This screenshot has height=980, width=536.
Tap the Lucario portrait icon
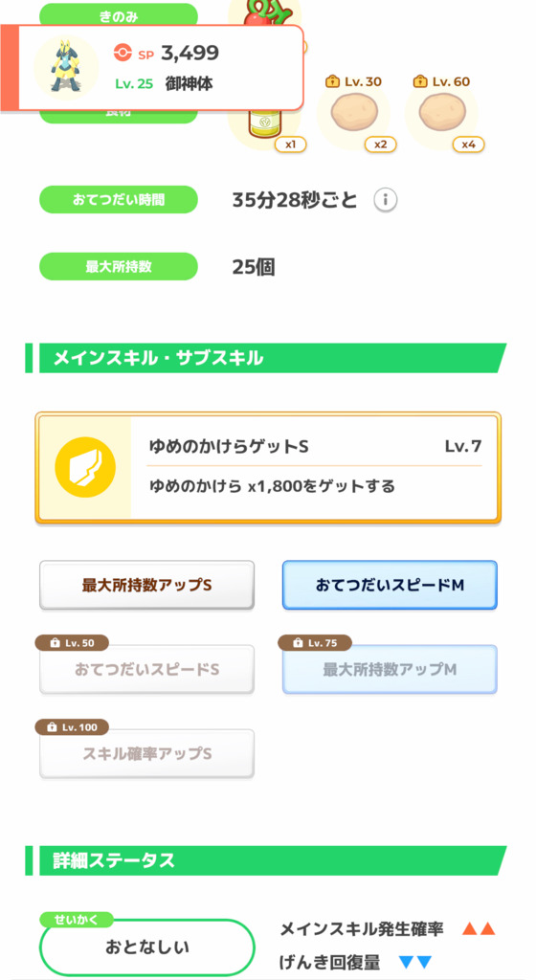point(66,68)
